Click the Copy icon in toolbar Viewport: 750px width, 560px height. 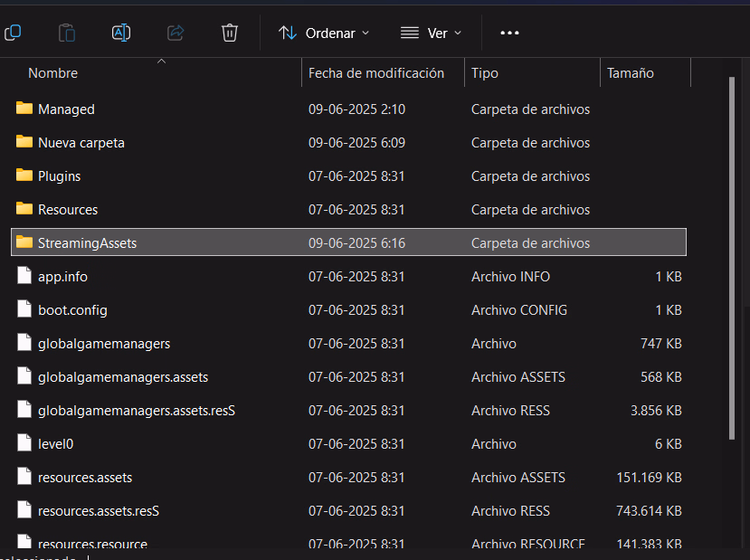[13, 33]
